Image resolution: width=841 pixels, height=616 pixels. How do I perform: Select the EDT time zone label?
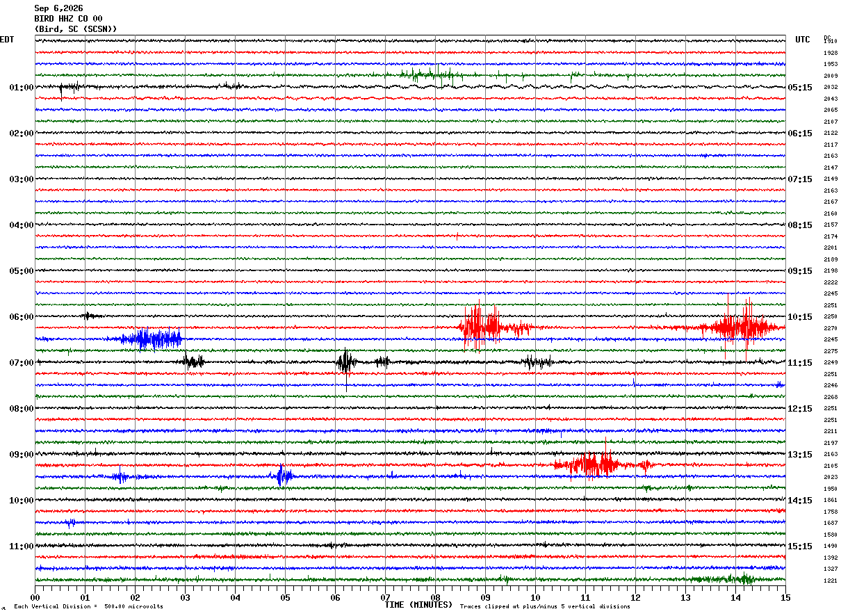6,40
